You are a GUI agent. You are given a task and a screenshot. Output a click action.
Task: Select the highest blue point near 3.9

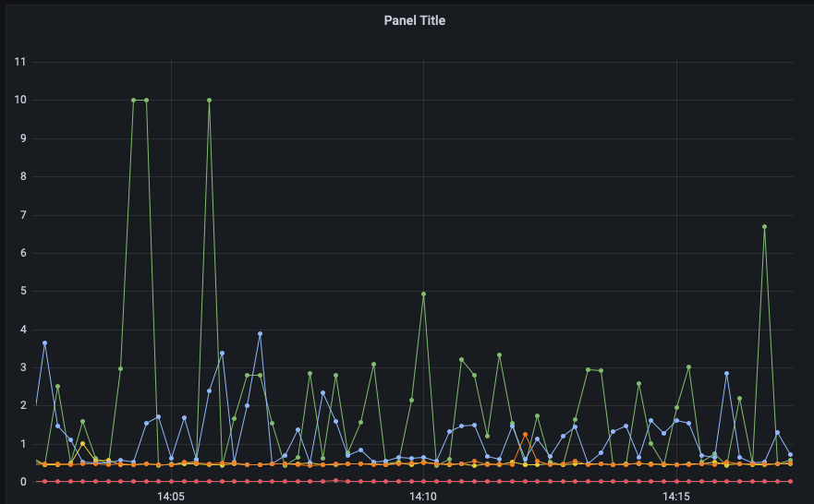pyautogui.click(x=260, y=334)
